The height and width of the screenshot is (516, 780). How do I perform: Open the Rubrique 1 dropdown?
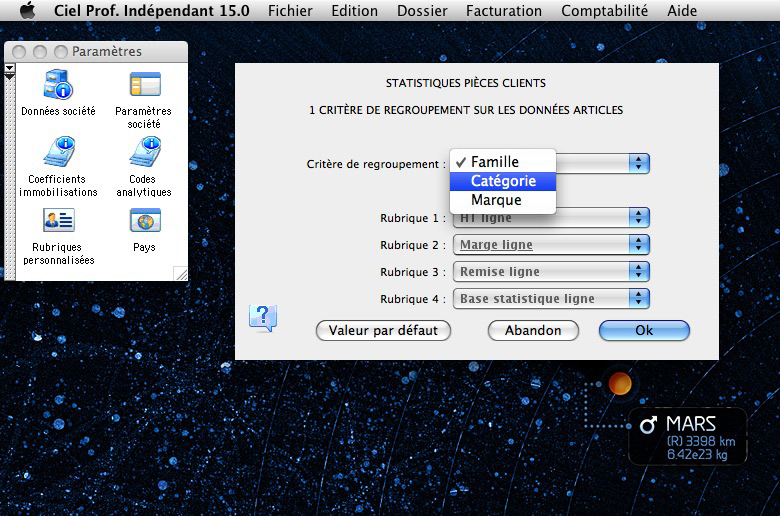(551, 217)
